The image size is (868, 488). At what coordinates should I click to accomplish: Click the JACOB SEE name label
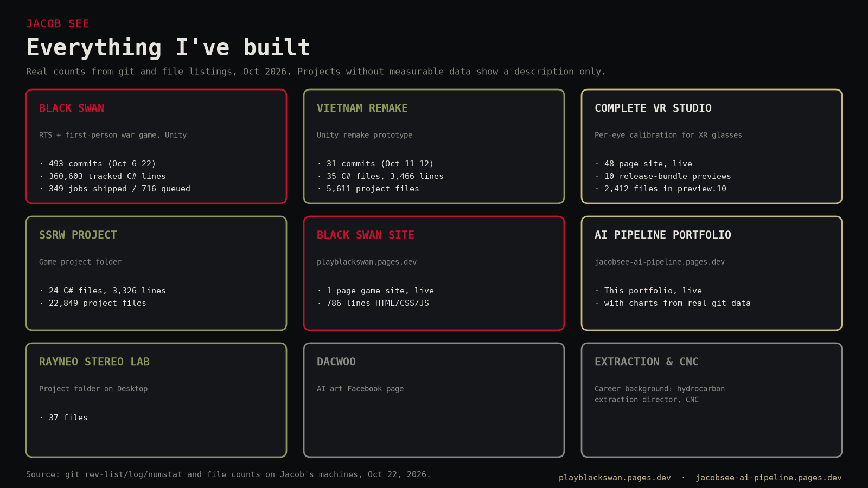58,23
